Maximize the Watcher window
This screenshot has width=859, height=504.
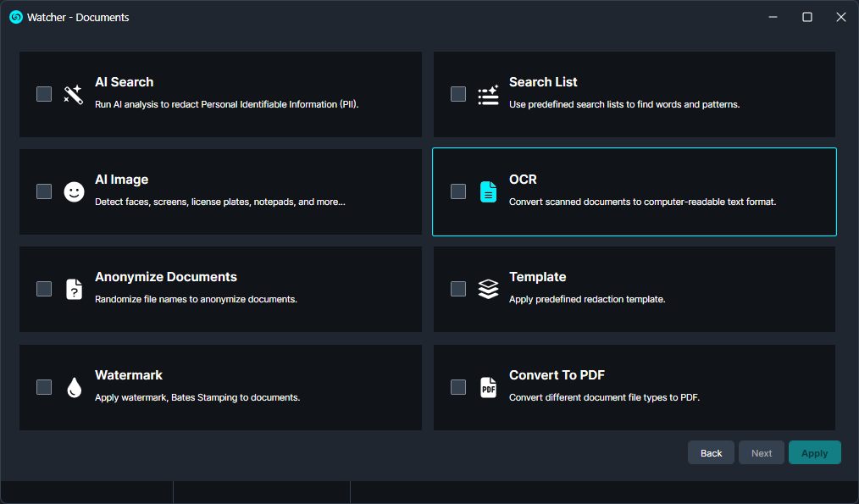click(x=807, y=17)
